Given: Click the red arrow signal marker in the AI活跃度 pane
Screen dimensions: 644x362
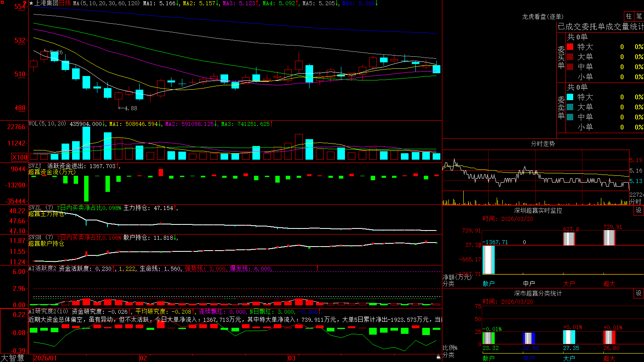Looking at the screenshot, I should coord(317,268).
